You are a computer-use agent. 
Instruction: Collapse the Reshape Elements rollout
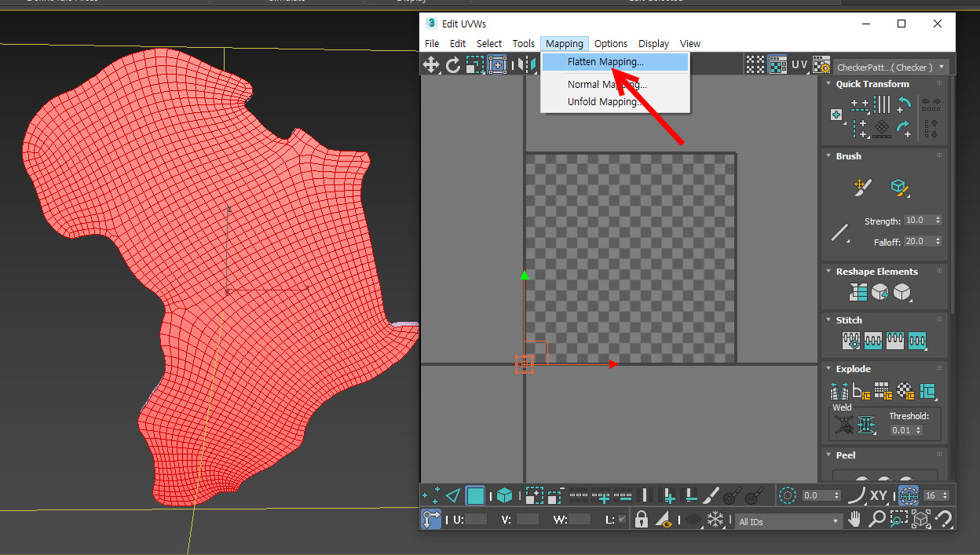point(828,272)
